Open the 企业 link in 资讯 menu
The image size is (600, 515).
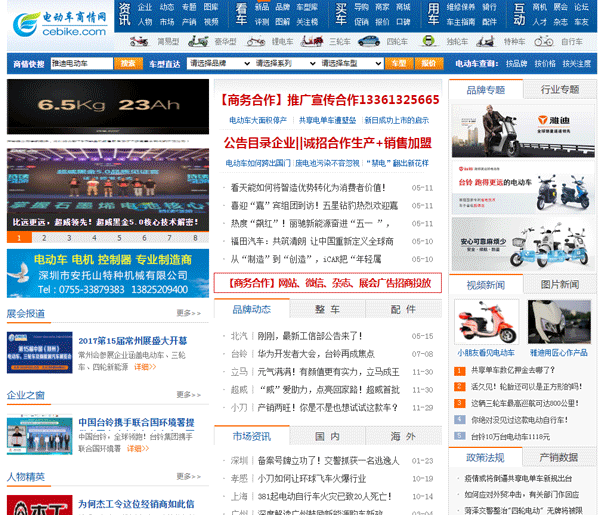point(145,7)
